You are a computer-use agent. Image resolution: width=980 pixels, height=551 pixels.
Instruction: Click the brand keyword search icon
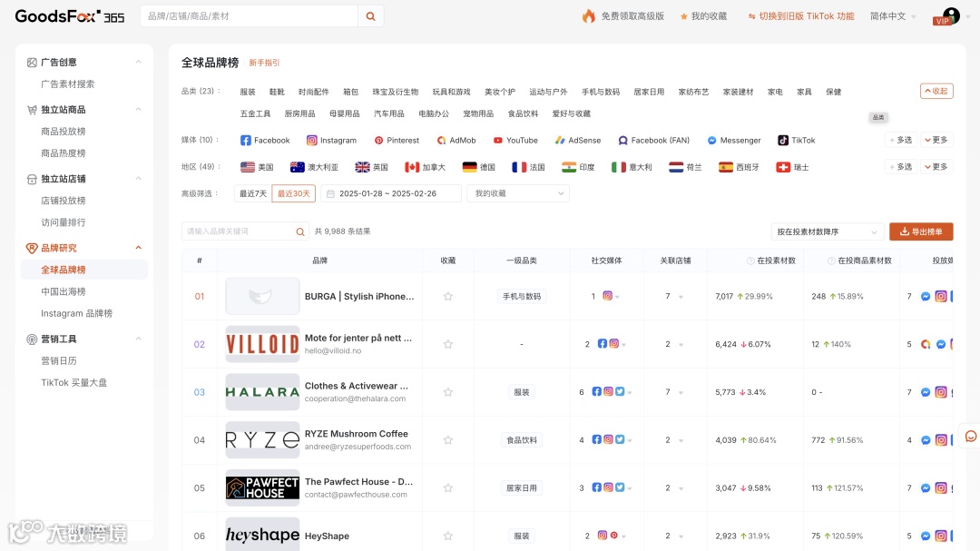(x=300, y=231)
